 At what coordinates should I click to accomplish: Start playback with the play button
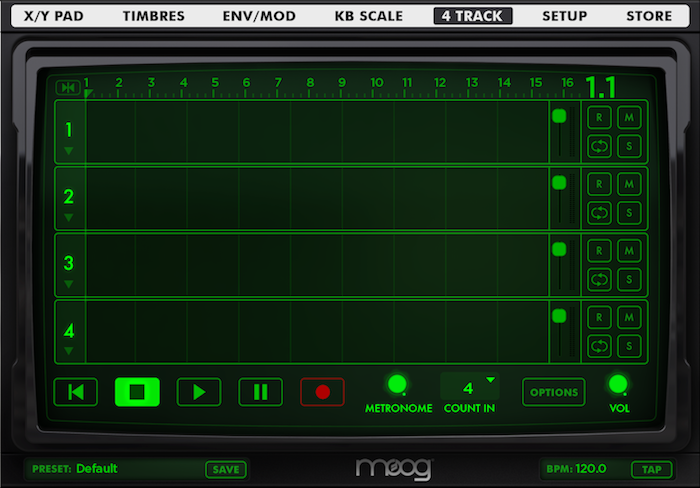click(199, 392)
